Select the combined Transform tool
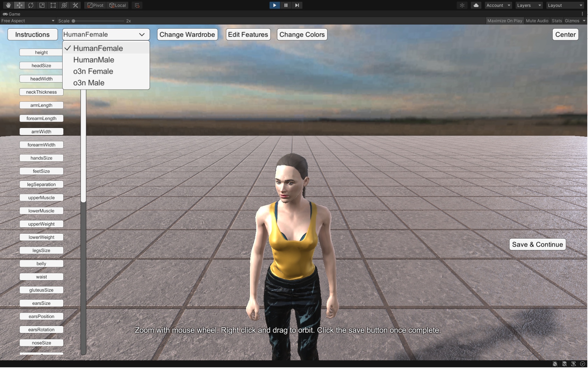588x368 pixels. [x=64, y=5]
